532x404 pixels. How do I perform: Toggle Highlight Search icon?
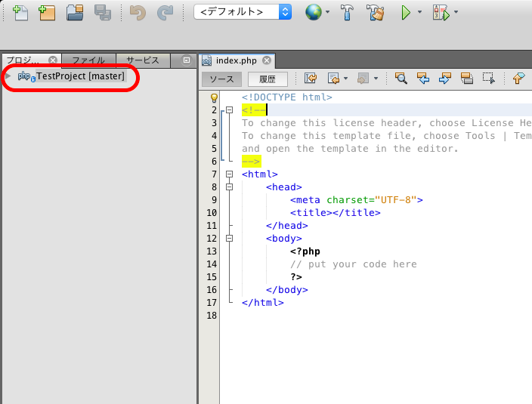coord(467,79)
